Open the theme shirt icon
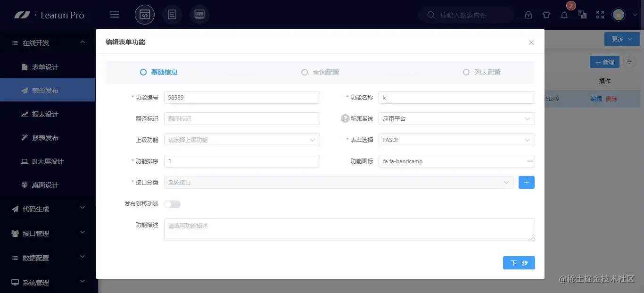Screen dimensions: 644x293 pyautogui.click(x=546, y=15)
